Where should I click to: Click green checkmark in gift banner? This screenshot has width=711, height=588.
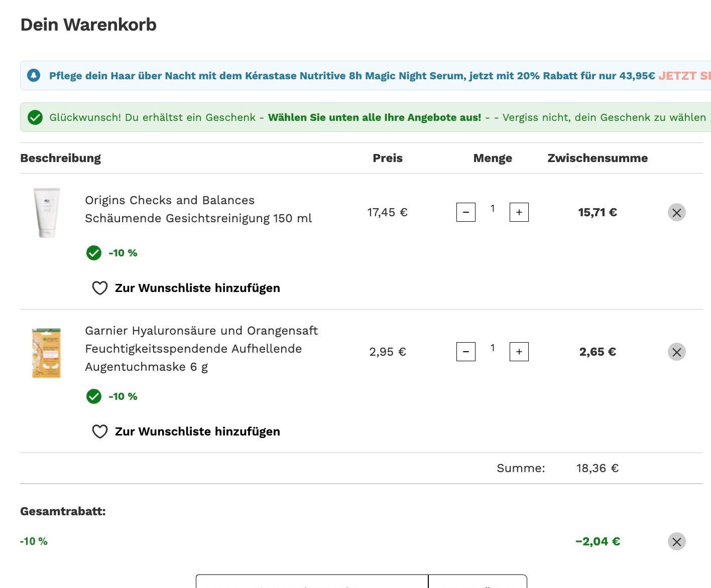click(35, 117)
